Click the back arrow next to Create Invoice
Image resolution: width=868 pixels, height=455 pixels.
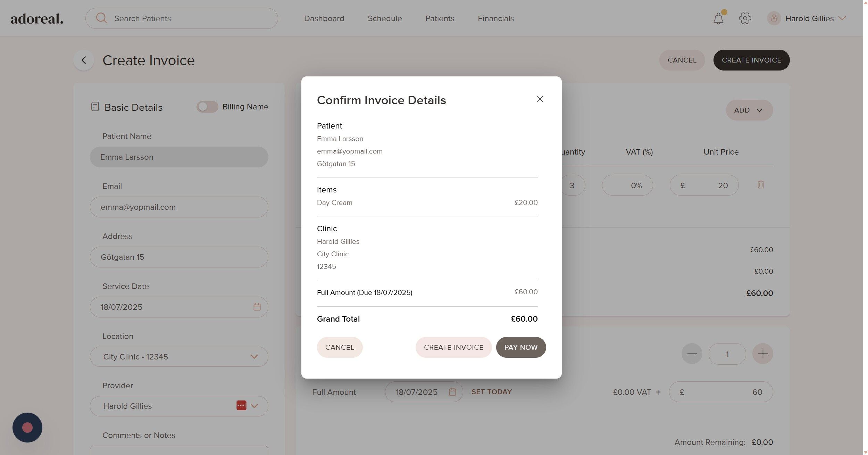point(84,60)
